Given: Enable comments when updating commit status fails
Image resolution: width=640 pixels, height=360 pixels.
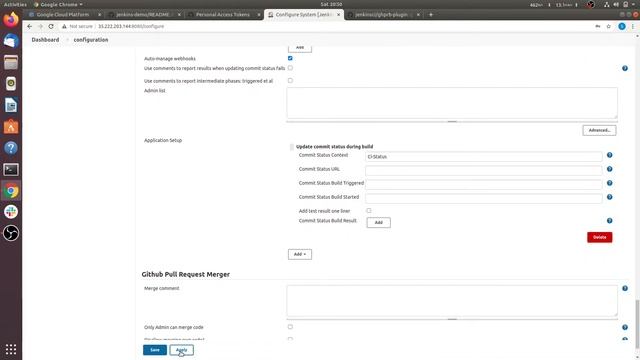Looking at the screenshot, I should (290, 68).
